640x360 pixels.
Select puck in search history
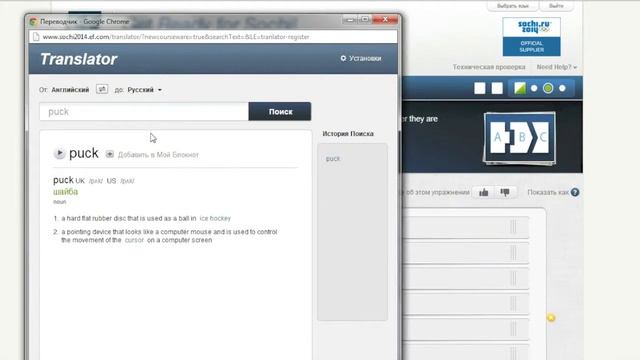coord(333,158)
